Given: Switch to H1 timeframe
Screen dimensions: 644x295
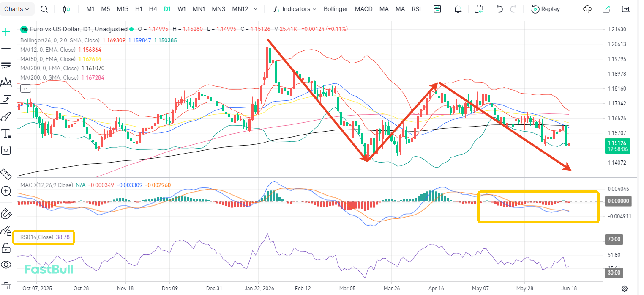Looking at the screenshot, I should coord(139,9).
